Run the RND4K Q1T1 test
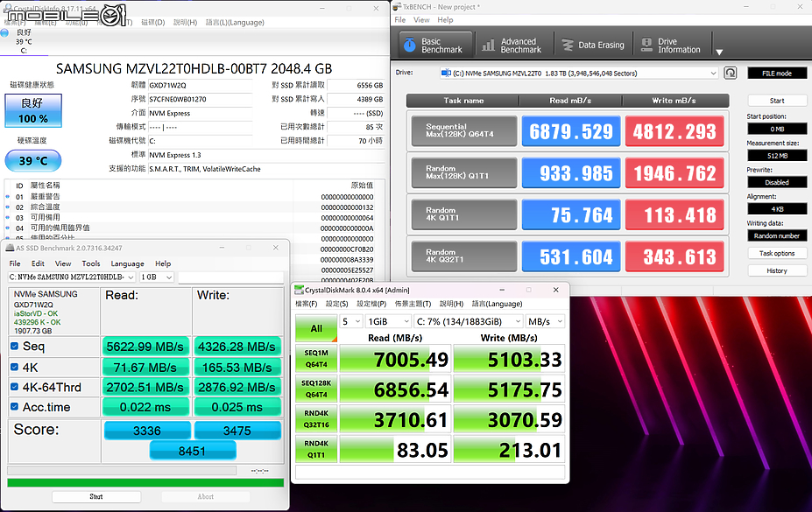Viewport: 812px width, 512px height. (x=316, y=450)
